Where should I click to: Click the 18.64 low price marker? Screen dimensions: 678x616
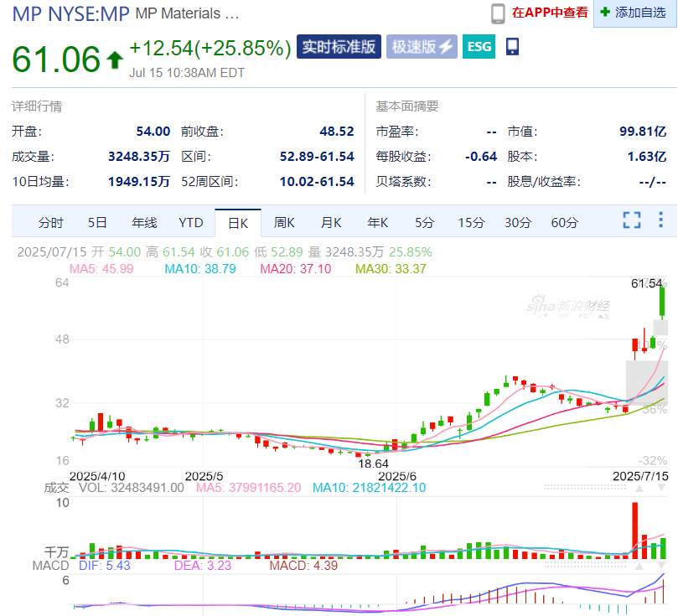pyautogui.click(x=373, y=463)
